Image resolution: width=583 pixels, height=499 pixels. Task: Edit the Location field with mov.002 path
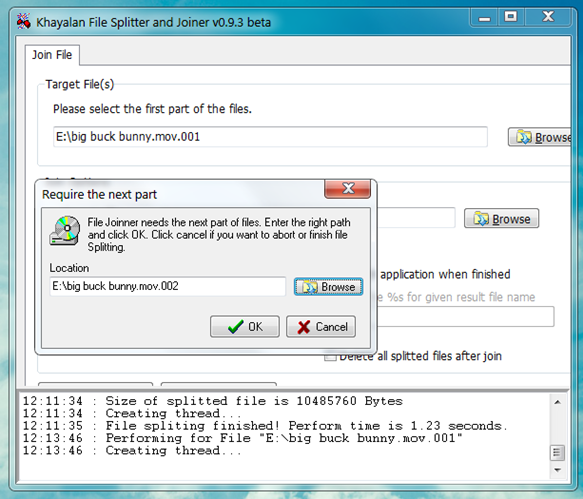(x=167, y=286)
